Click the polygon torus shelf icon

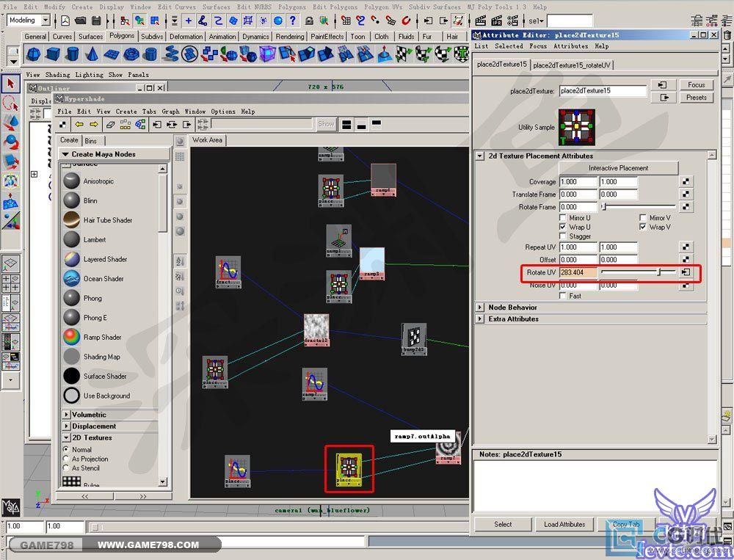click(131, 54)
